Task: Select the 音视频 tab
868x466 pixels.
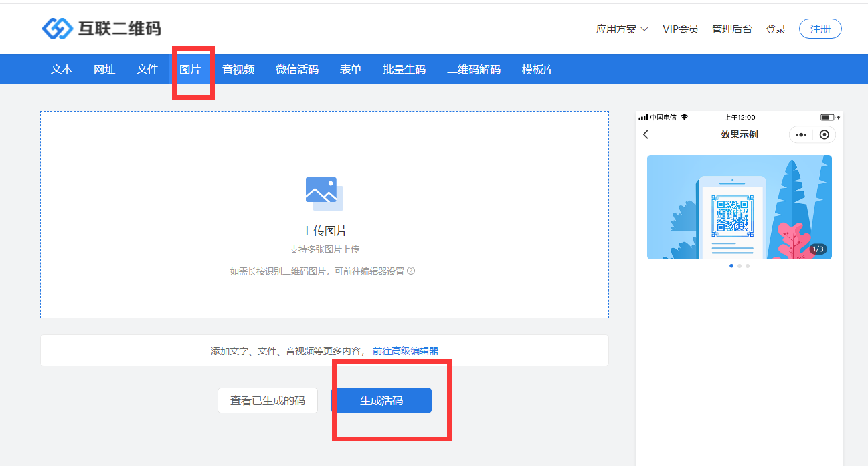Action: [238, 69]
